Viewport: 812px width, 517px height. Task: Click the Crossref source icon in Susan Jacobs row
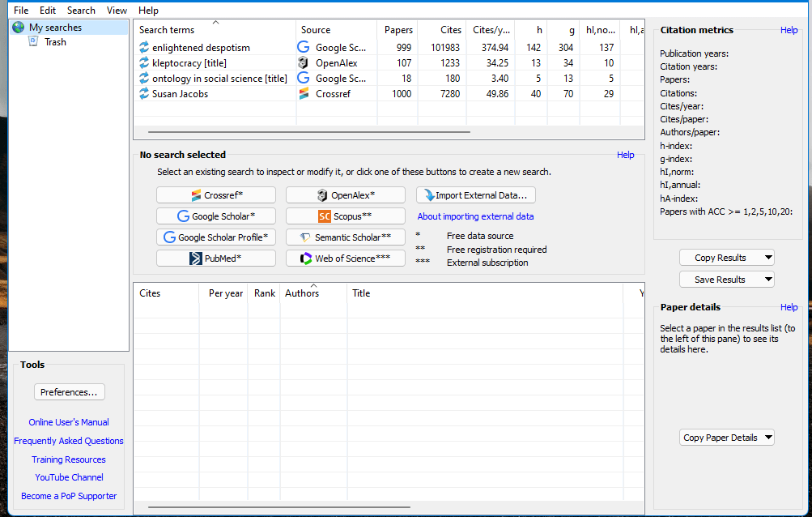[303, 93]
